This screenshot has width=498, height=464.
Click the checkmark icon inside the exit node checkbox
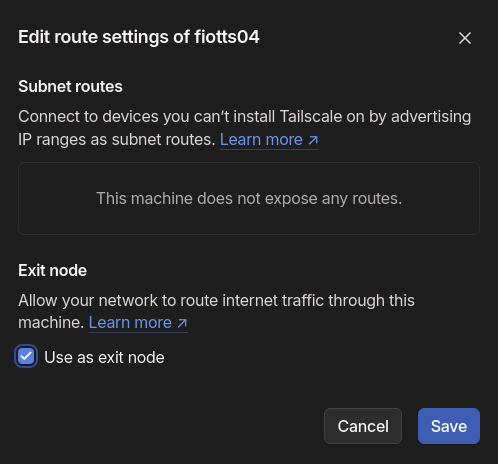(x=26, y=356)
